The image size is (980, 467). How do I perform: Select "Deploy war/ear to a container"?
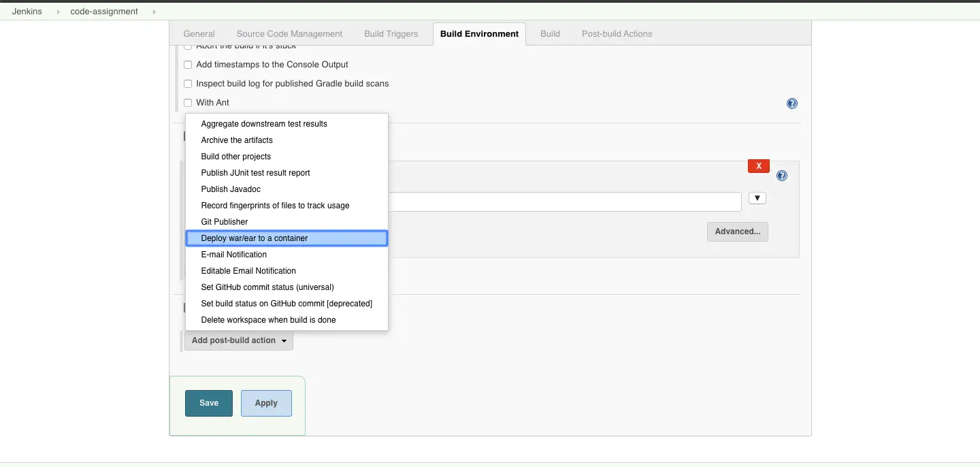255,238
